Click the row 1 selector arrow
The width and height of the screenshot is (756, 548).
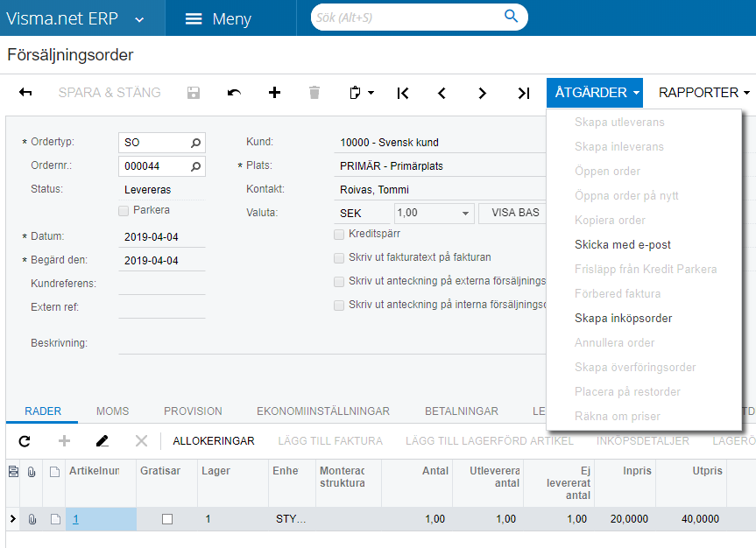13,518
